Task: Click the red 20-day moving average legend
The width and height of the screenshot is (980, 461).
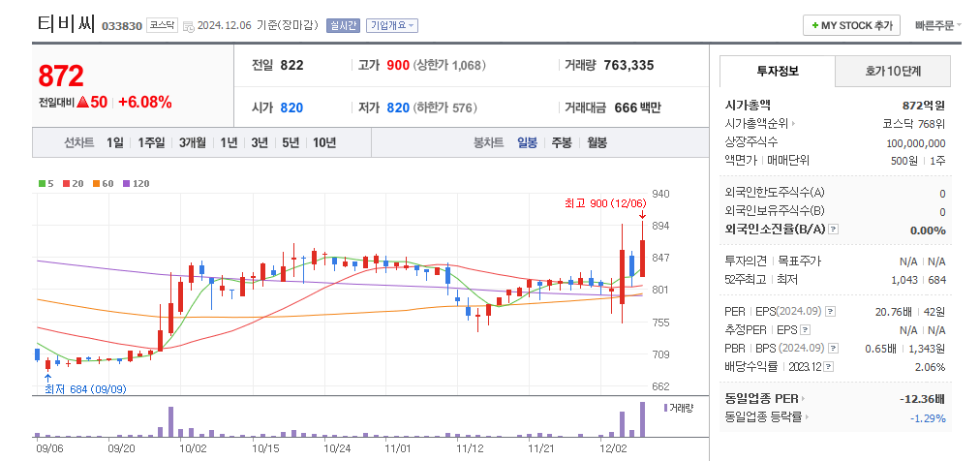Action: [x=74, y=184]
